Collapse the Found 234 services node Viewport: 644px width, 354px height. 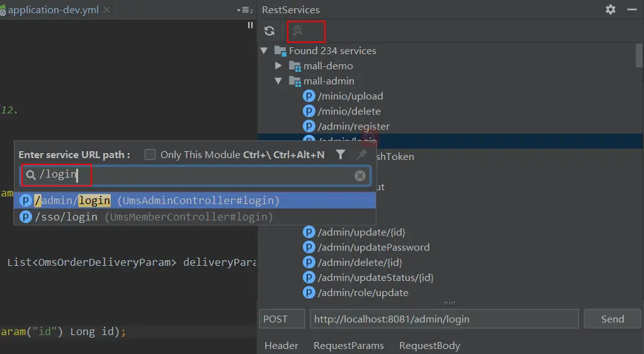(264, 50)
